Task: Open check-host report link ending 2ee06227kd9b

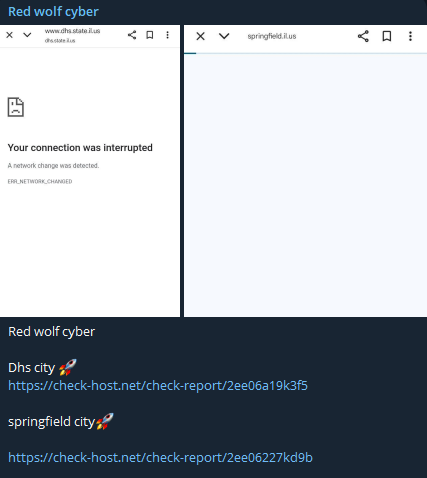Action: [160, 458]
